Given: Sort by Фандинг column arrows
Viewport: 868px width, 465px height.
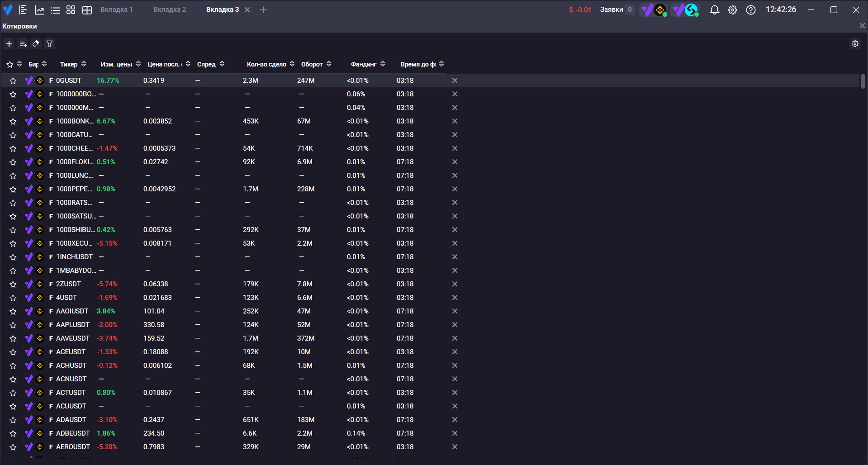Looking at the screenshot, I should (383, 64).
